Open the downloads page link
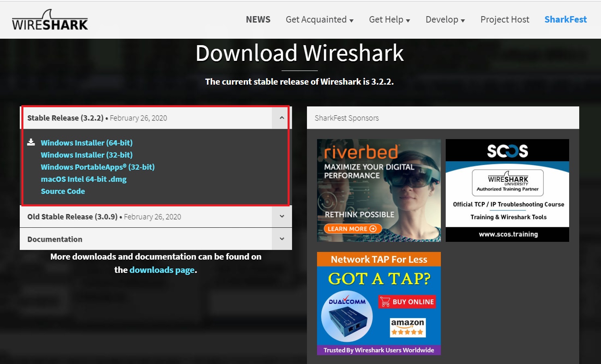The height and width of the screenshot is (364, 601). pyautogui.click(x=162, y=270)
